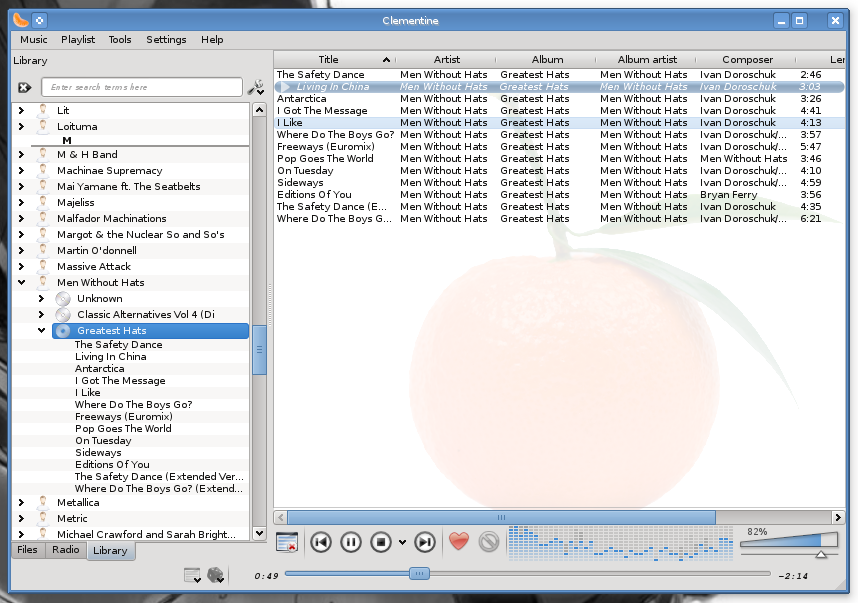Open the shuffle mode dice icon
The image size is (858, 603).
[x=216, y=575]
